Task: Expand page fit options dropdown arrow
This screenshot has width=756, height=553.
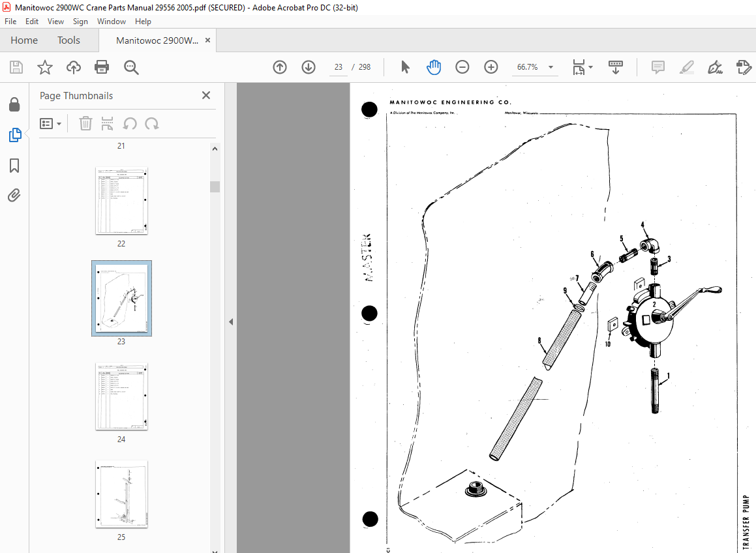Action: [590, 67]
